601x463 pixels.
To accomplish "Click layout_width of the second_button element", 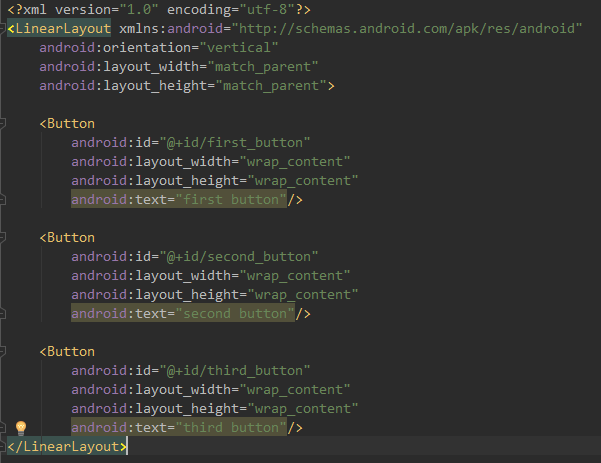I will [211, 276].
